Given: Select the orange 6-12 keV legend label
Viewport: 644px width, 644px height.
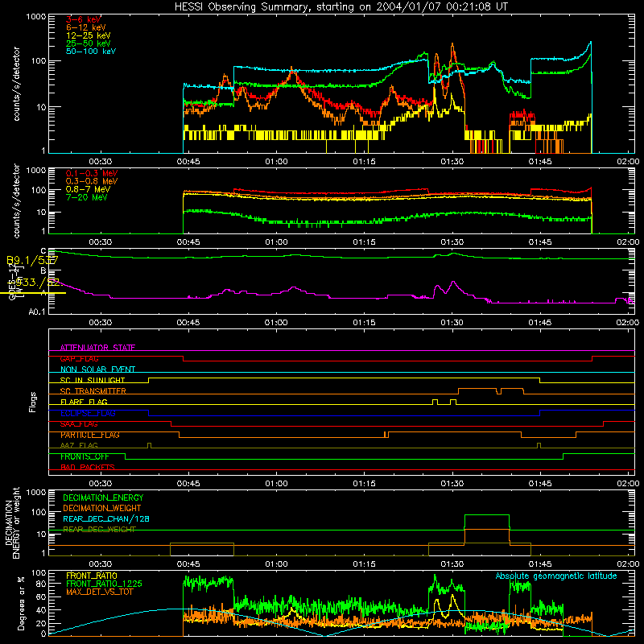Looking at the screenshot, I should (x=86, y=27).
